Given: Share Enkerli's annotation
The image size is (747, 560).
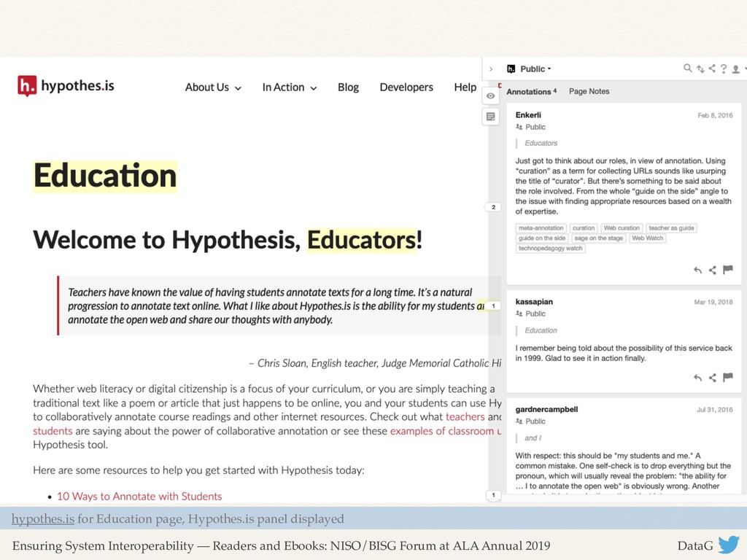Looking at the screenshot, I should point(713,270).
